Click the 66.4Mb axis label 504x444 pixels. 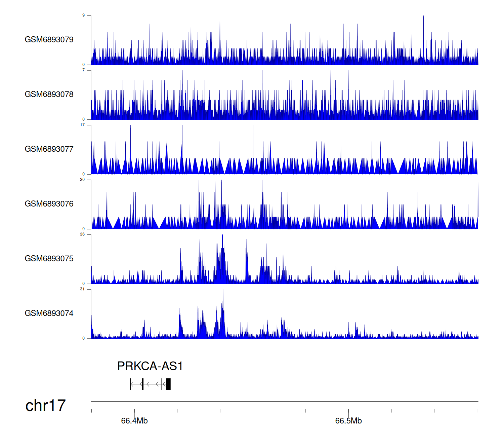pyautogui.click(x=134, y=421)
